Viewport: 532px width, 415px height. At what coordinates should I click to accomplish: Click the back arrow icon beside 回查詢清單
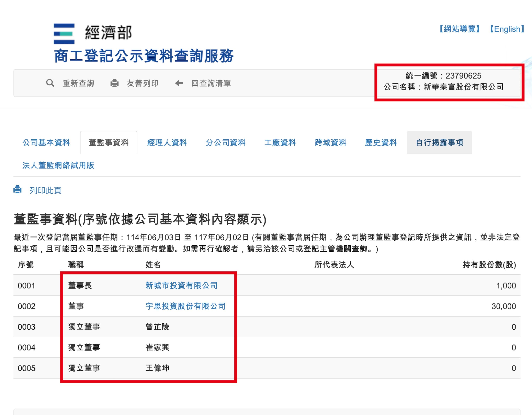coord(179,83)
